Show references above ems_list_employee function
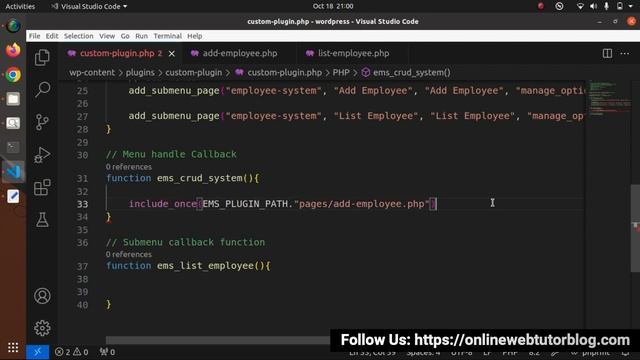This screenshot has width=640, height=360. (x=129, y=254)
